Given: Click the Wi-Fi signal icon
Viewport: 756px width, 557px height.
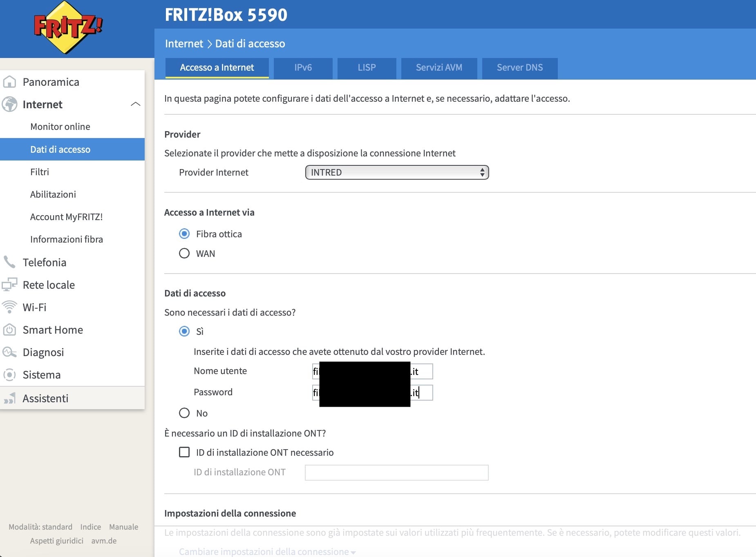Looking at the screenshot, I should [x=9, y=307].
